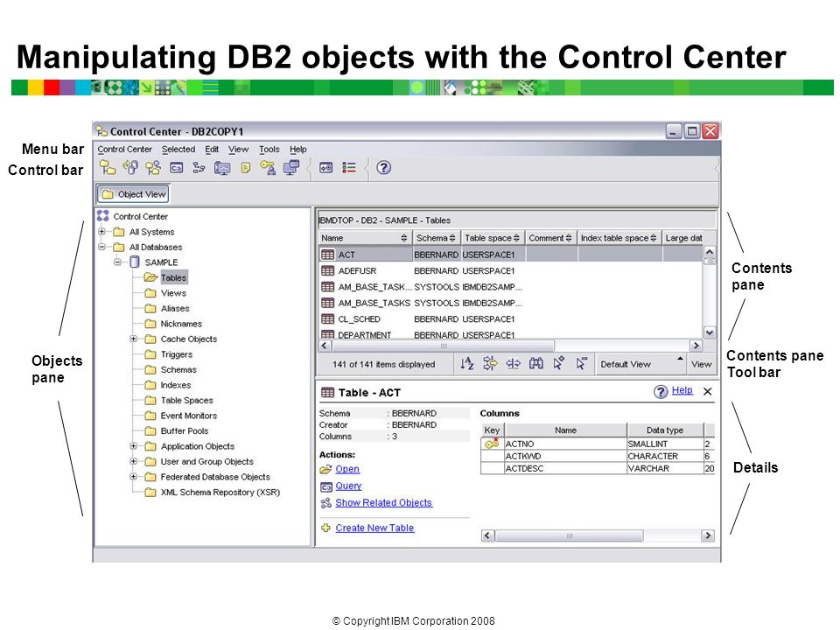Open the Journal notes icon
The width and height of the screenshot is (840, 630).
pos(245,168)
